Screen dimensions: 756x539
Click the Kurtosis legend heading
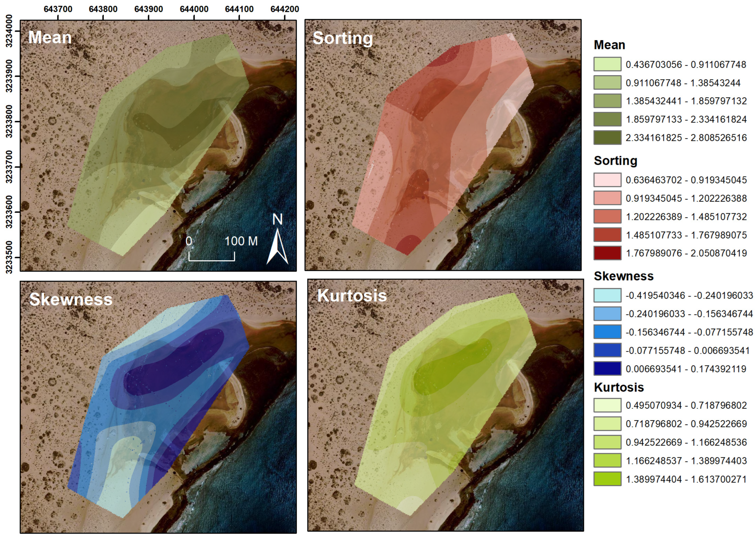[x=618, y=387]
